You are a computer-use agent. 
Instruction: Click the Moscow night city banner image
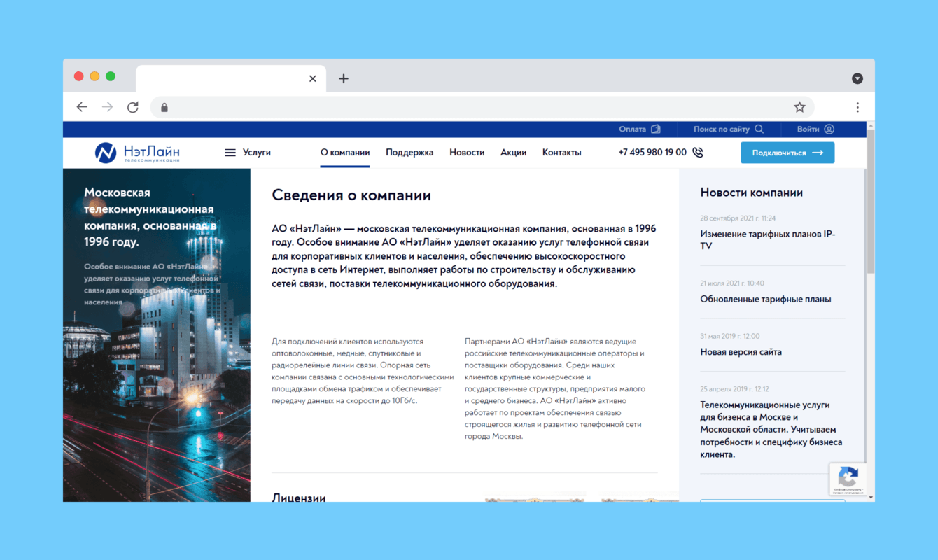[x=157, y=335]
